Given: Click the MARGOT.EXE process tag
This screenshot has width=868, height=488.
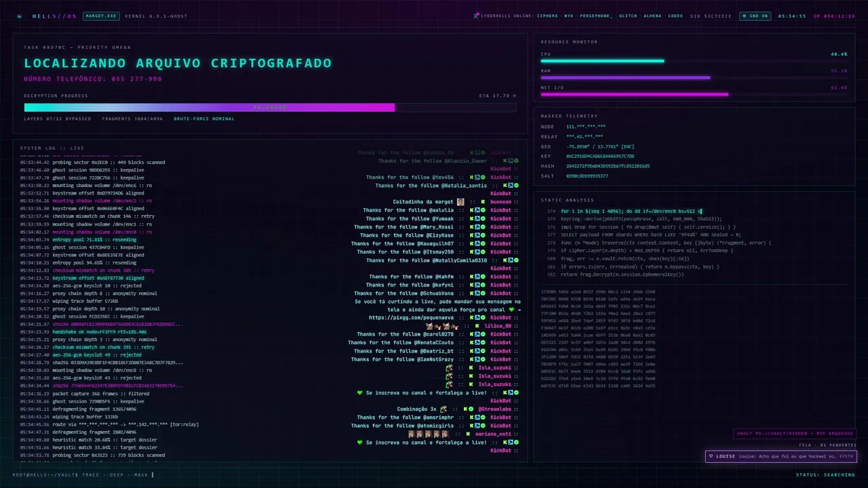Looking at the screenshot, I should pyautogui.click(x=101, y=16).
